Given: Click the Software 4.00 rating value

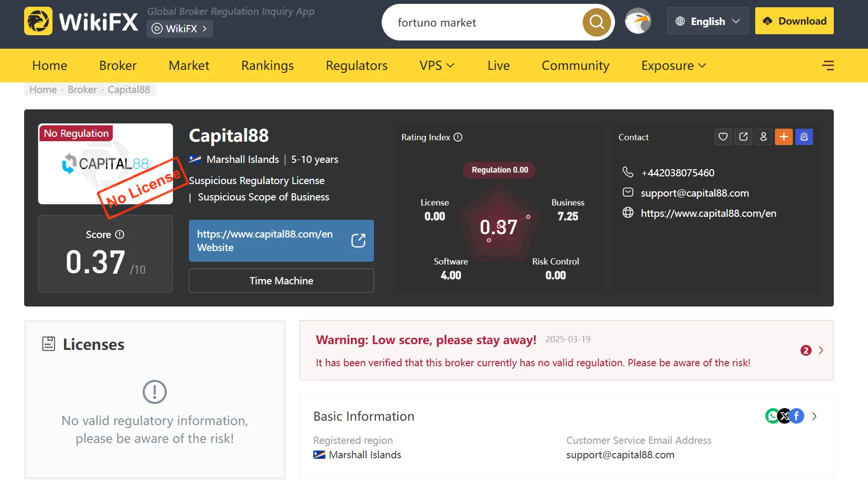Looking at the screenshot, I should [451, 275].
